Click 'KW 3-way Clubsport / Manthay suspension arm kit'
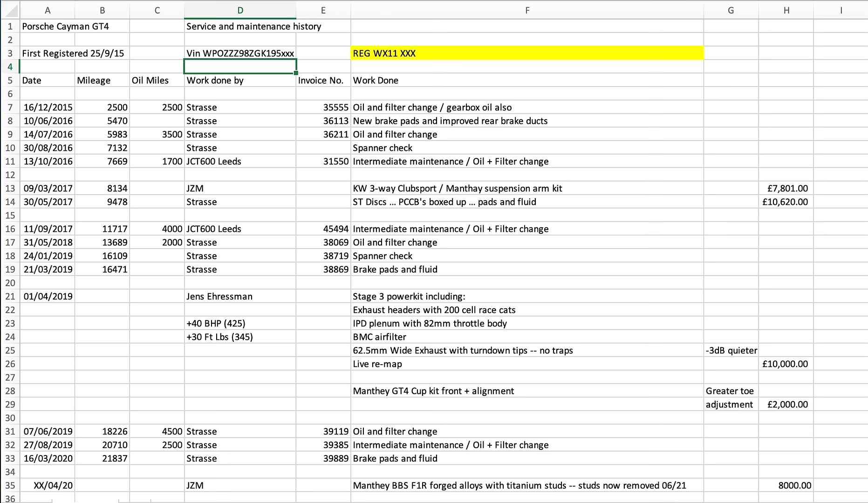Viewport: 868px width, 503px height. point(527,188)
